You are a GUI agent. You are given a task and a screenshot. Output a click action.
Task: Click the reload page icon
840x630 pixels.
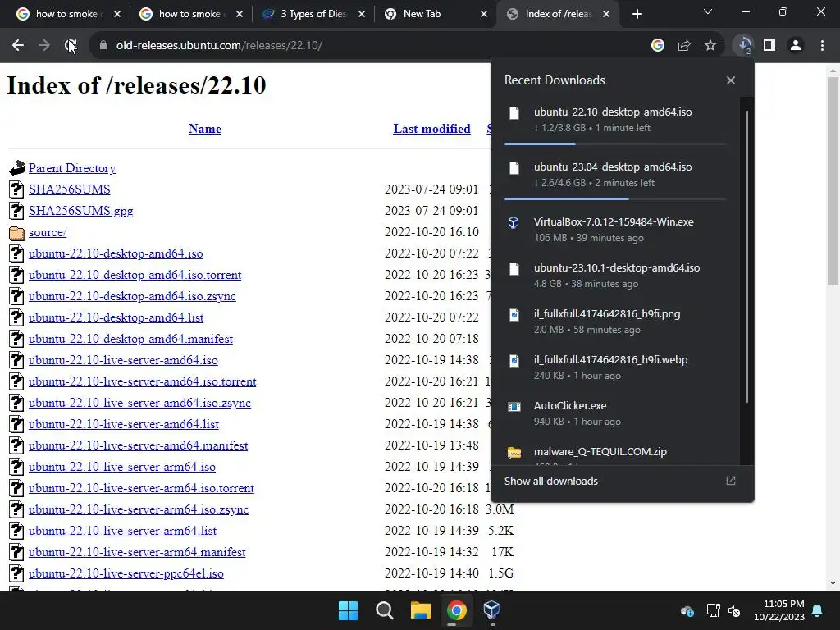[x=71, y=46]
